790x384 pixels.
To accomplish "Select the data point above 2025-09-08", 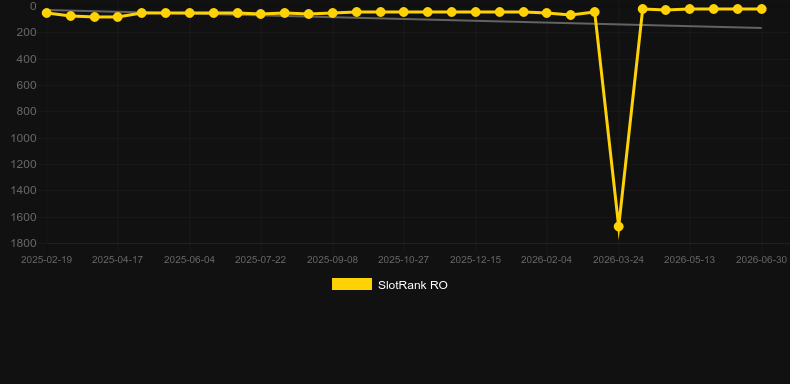I will point(333,13).
